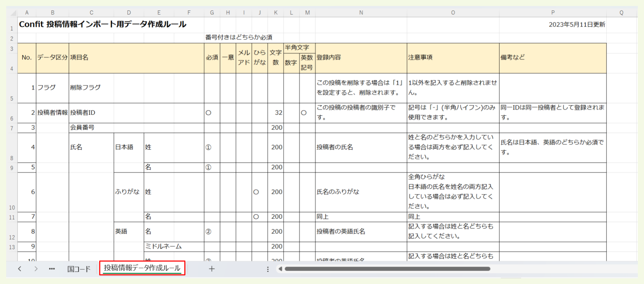Add a new sheet with the plus icon
The height and width of the screenshot is (284, 644).
[x=212, y=269]
